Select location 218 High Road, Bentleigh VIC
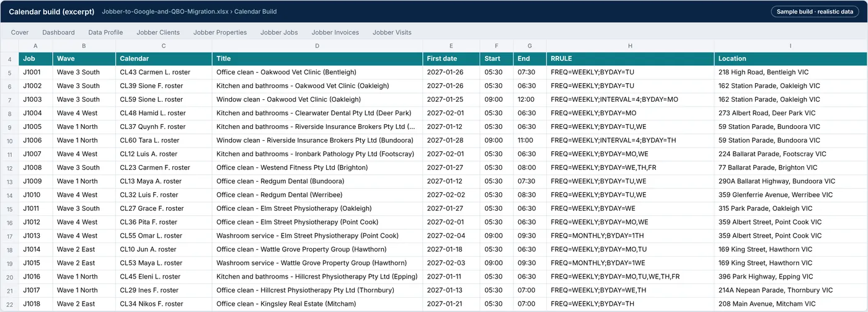Screen dimensions: 868x312 tap(790, 73)
